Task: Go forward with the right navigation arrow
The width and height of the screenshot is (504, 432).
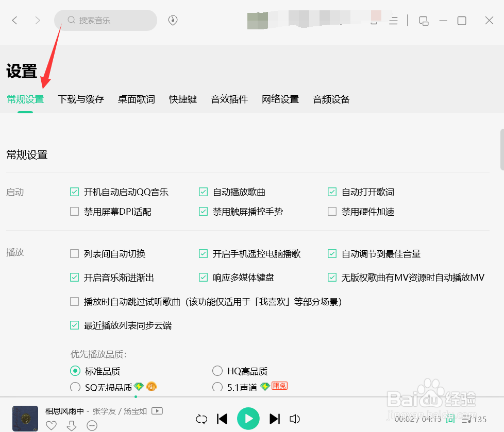Action: coord(38,21)
